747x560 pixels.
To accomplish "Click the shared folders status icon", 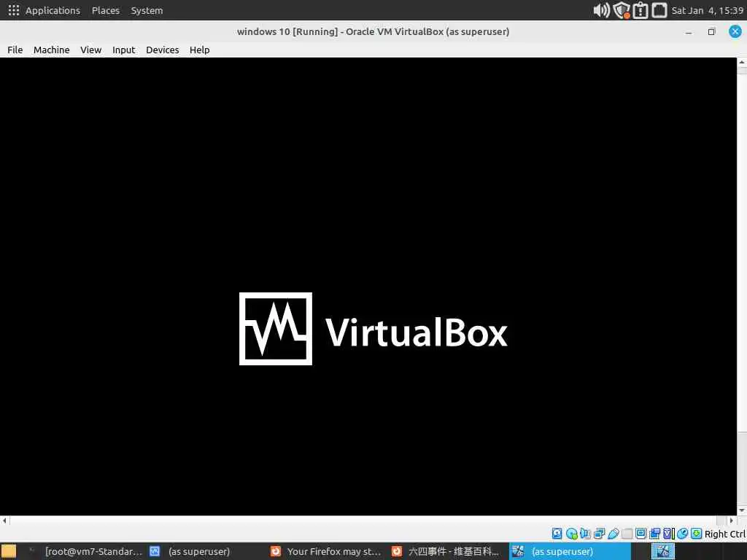I will coord(627,533).
